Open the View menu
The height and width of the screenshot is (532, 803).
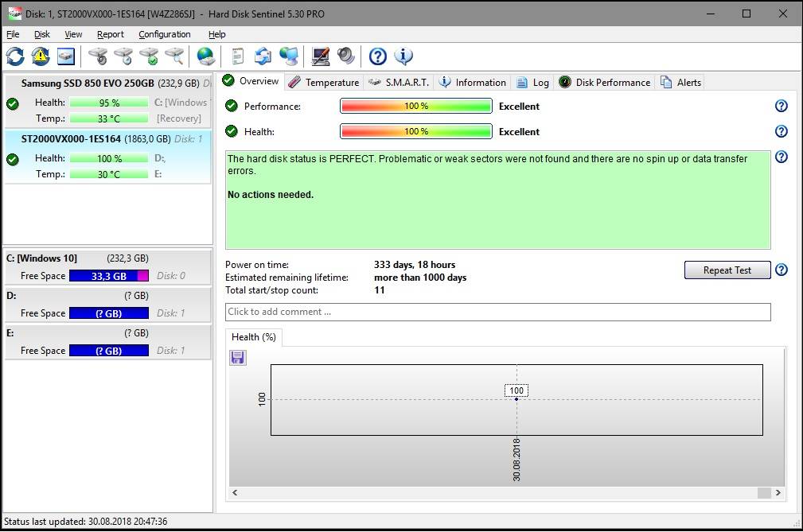(73, 34)
